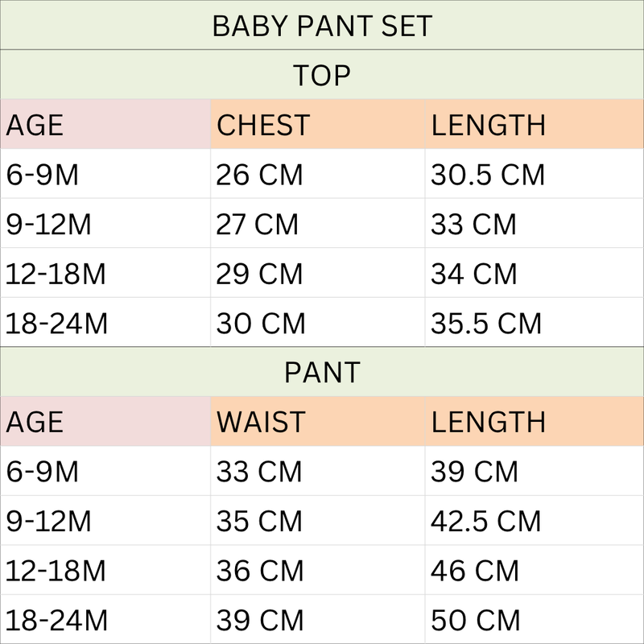Screen dimensions: 644x644
Task: Select the 26 CM chest cell
Action: (x=318, y=174)
